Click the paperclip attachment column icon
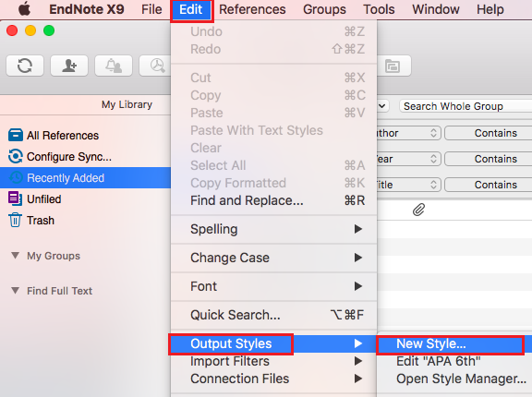The height and width of the screenshot is (397, 532). pos(418,210)
